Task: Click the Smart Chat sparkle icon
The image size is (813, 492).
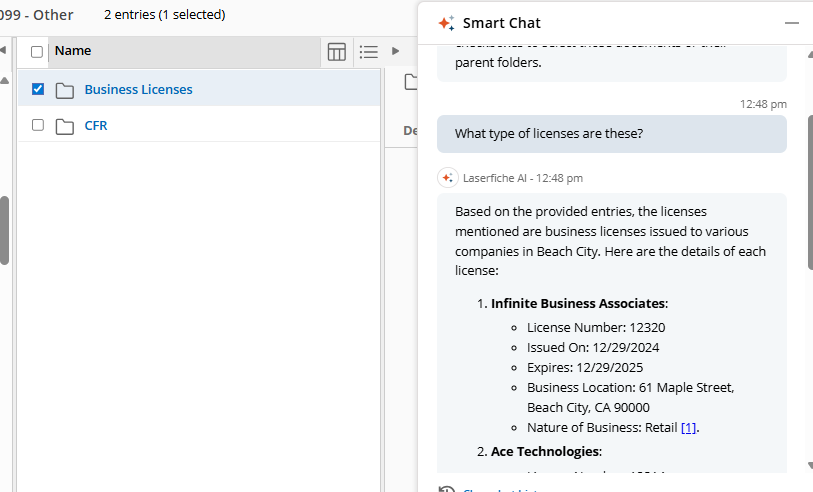Action: (x=446, y=23)
